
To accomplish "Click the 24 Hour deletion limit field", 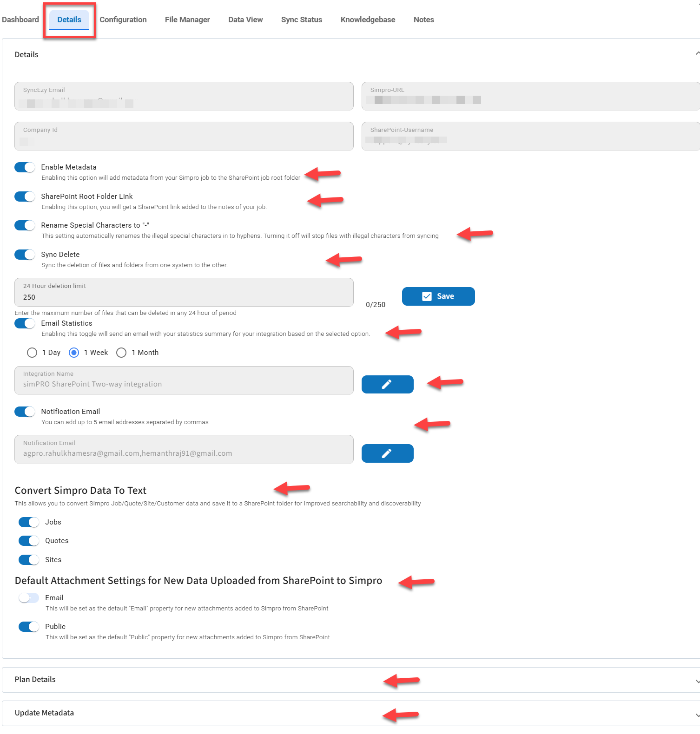I will point(184,297).
